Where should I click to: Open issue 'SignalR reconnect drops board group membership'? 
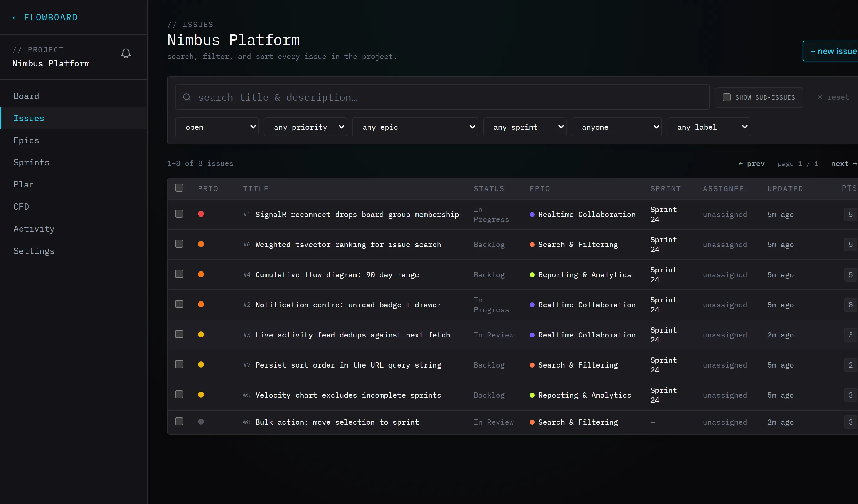click(x=357, y=215)
